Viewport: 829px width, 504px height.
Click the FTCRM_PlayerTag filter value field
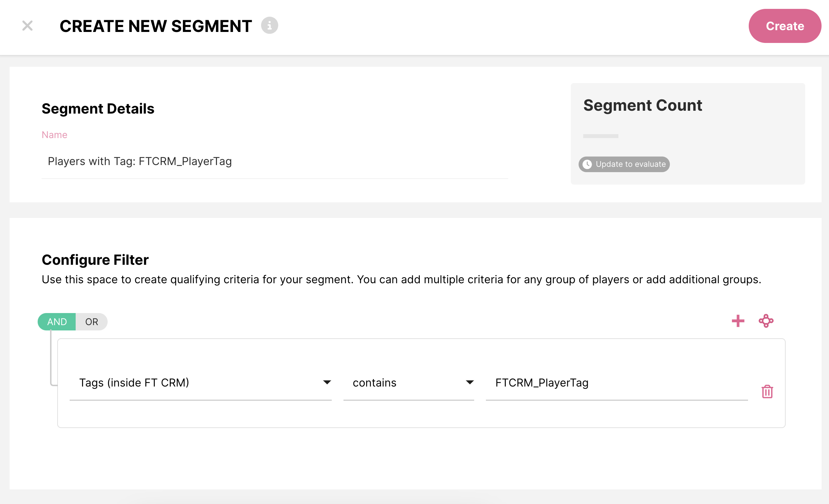(616, 383)
